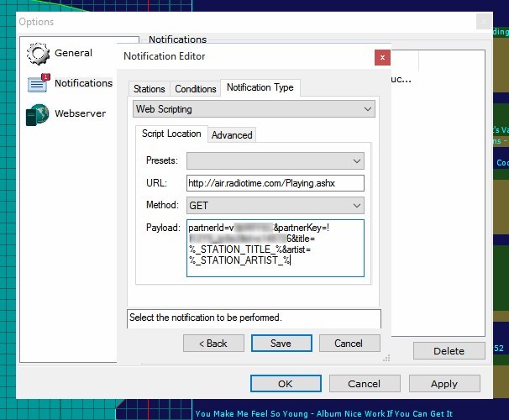
Task: Click the URL input field
Action: [275, 182]
